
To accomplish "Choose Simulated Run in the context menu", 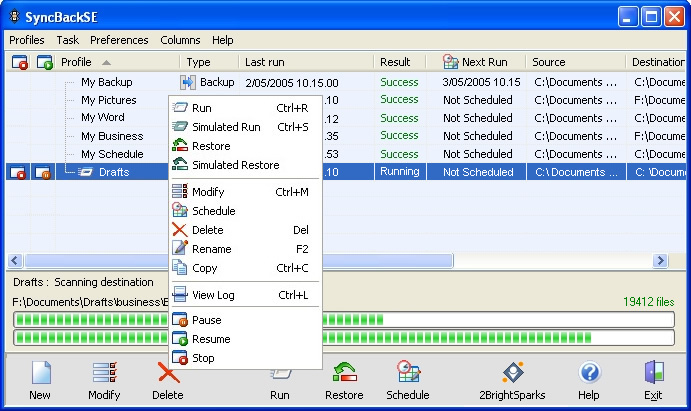I will (x=245, y=127).
